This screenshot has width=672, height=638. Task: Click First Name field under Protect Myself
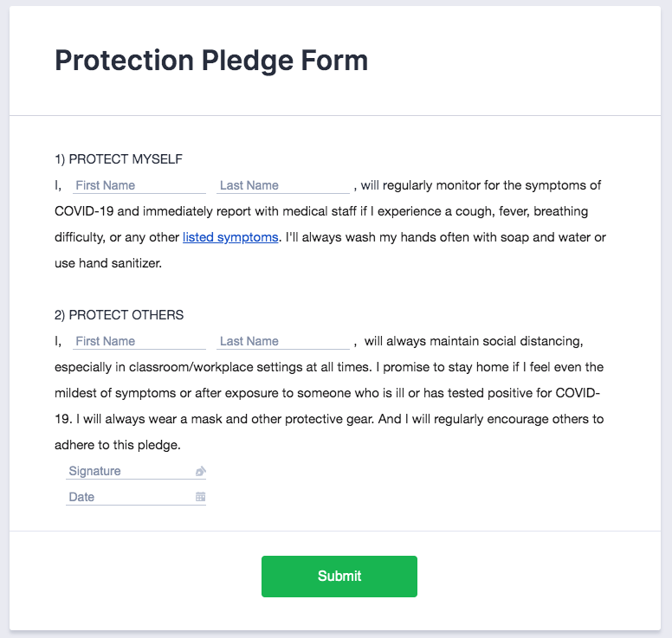[x=137, y=185]
